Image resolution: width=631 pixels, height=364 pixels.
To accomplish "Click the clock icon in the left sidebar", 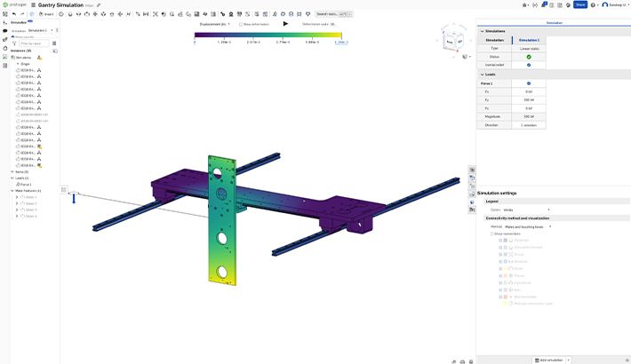I will [x=4, y=48].
